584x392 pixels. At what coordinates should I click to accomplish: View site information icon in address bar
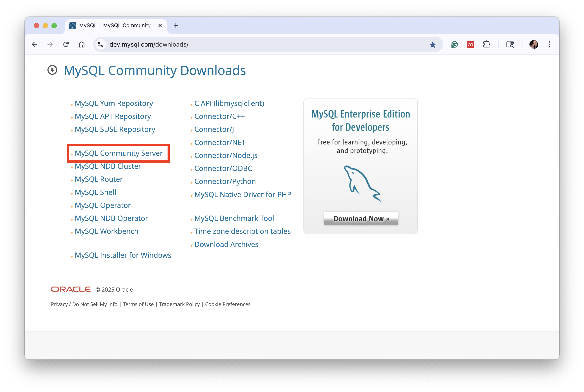(101, 45)
